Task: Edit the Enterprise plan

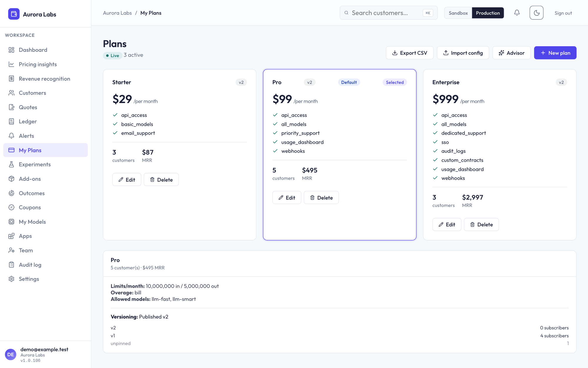Action: 447,224
